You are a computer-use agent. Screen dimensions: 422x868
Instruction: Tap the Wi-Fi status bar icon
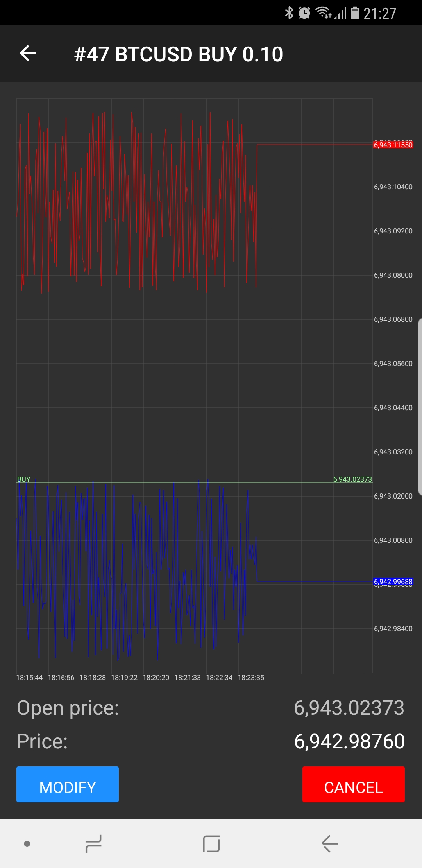[x=324, y=13]
